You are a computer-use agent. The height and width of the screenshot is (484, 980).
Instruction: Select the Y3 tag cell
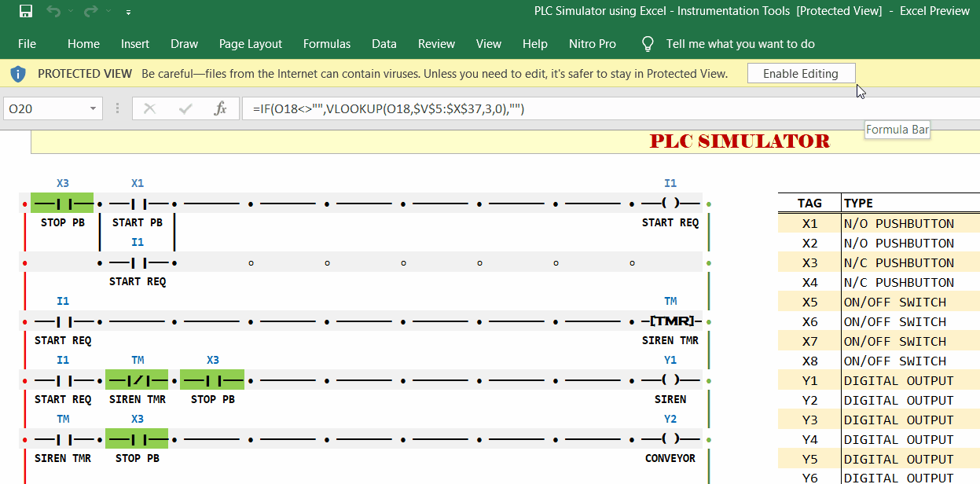(x=809, y=420)
